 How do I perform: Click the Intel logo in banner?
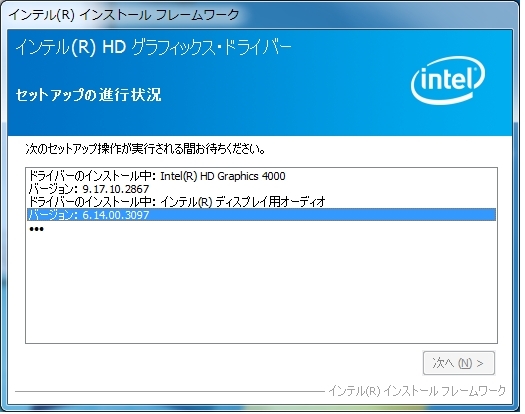pyautogui.click(x=448, y=81)
